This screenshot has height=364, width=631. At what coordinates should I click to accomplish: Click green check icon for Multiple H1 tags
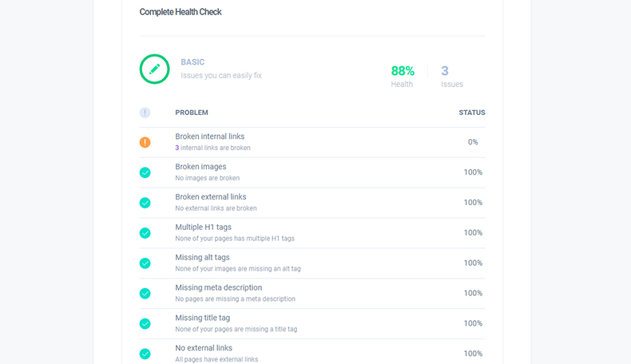(x=145, y=233)
